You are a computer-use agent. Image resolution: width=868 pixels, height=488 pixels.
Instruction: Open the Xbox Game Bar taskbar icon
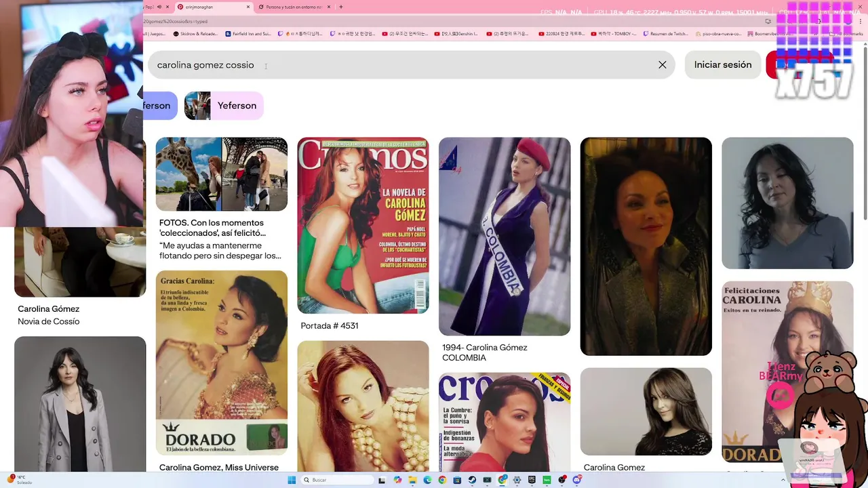[487, 480]
